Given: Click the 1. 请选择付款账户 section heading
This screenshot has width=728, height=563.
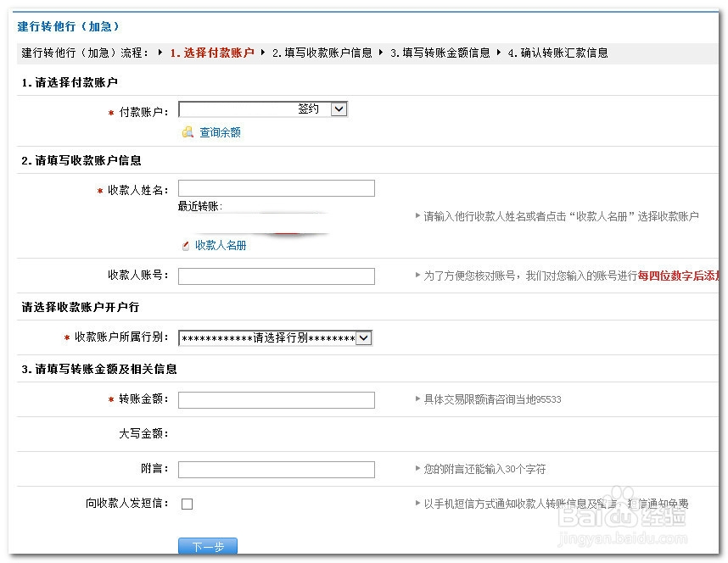Looking at the screenshot, I should coord(70,82).
